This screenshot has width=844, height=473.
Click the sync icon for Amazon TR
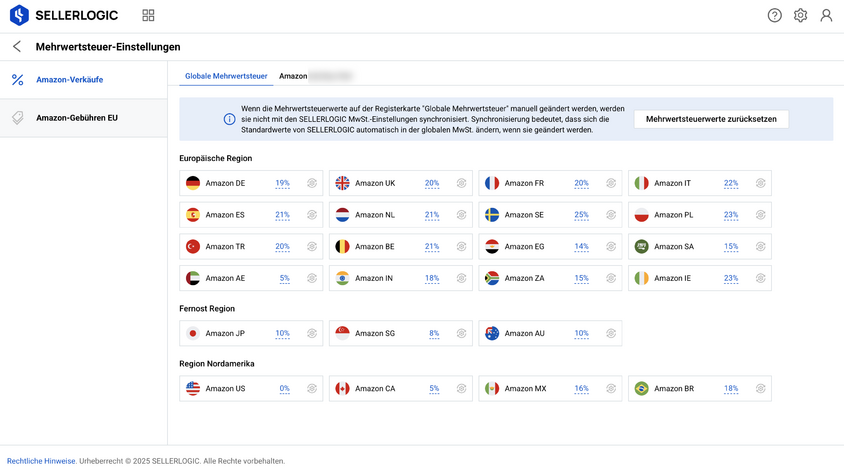312,246
